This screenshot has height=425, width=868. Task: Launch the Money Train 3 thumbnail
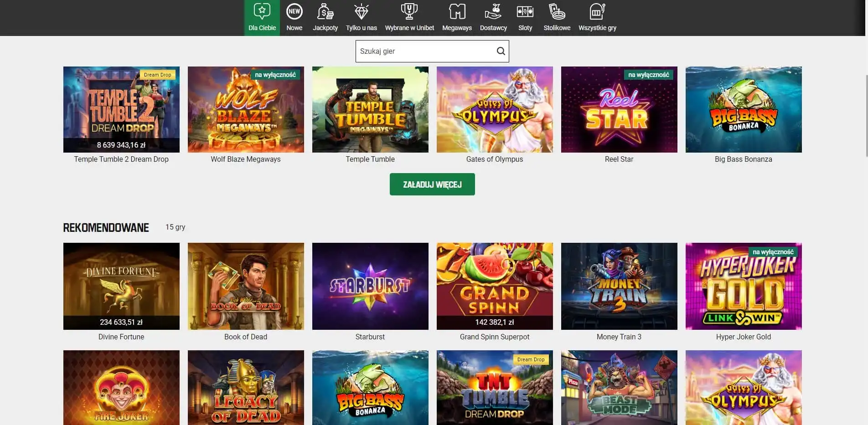pos(619,286)
